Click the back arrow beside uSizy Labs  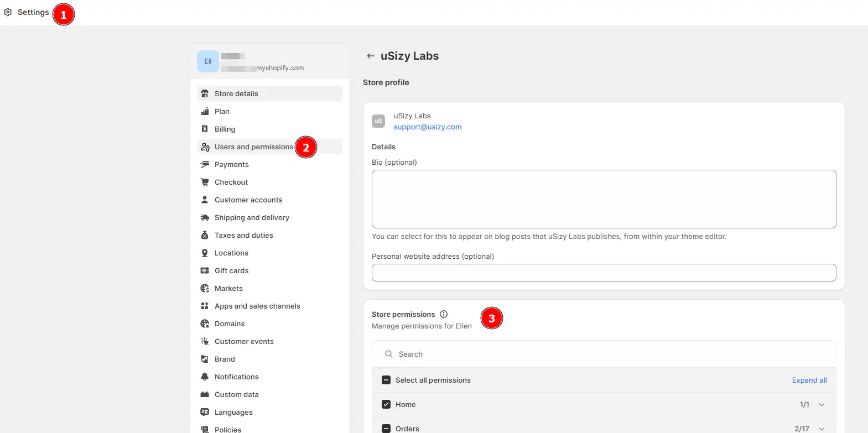(x=371, y=56)
